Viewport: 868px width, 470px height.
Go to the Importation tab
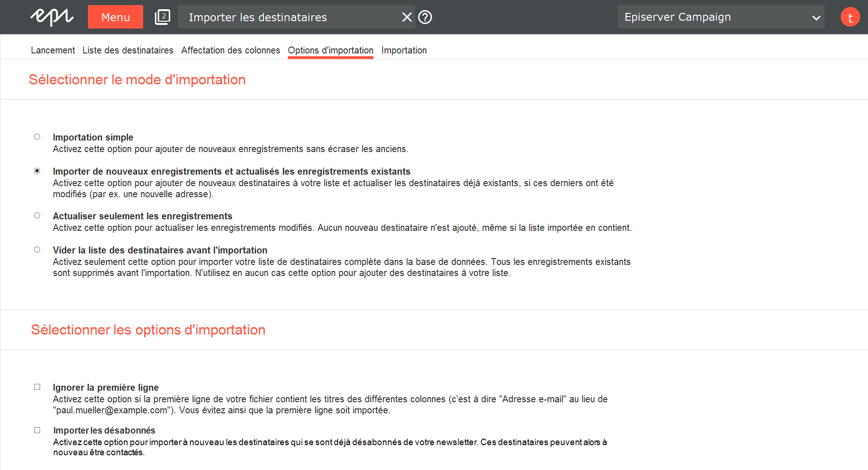tap(404, 50)
